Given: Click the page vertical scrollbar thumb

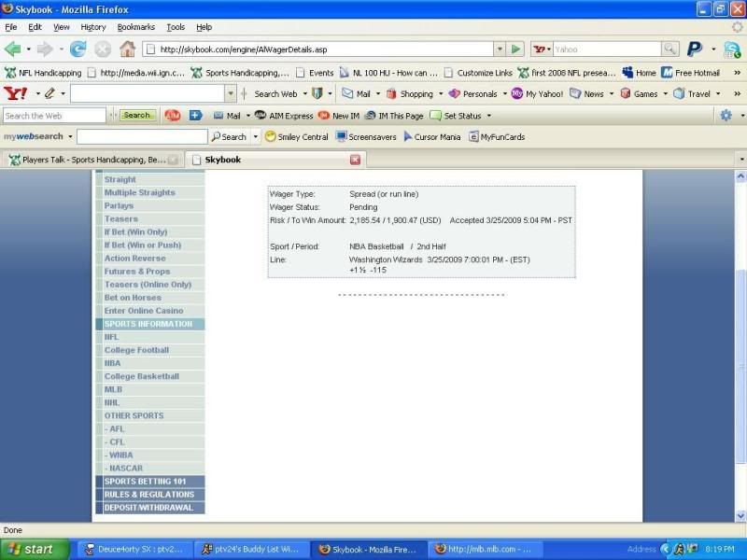Looking at the screenshot, I should (x=740, y=366).
